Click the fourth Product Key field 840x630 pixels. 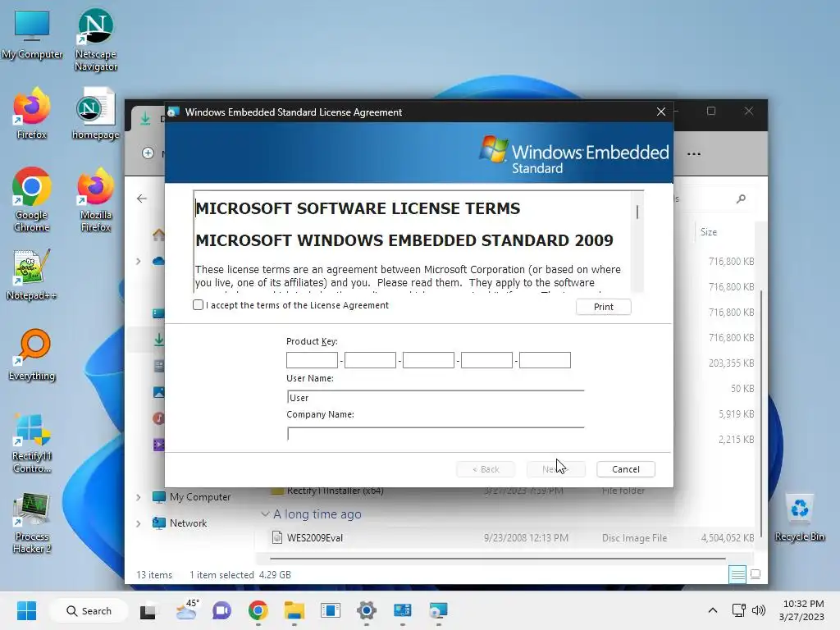click(x=486, y=360)
